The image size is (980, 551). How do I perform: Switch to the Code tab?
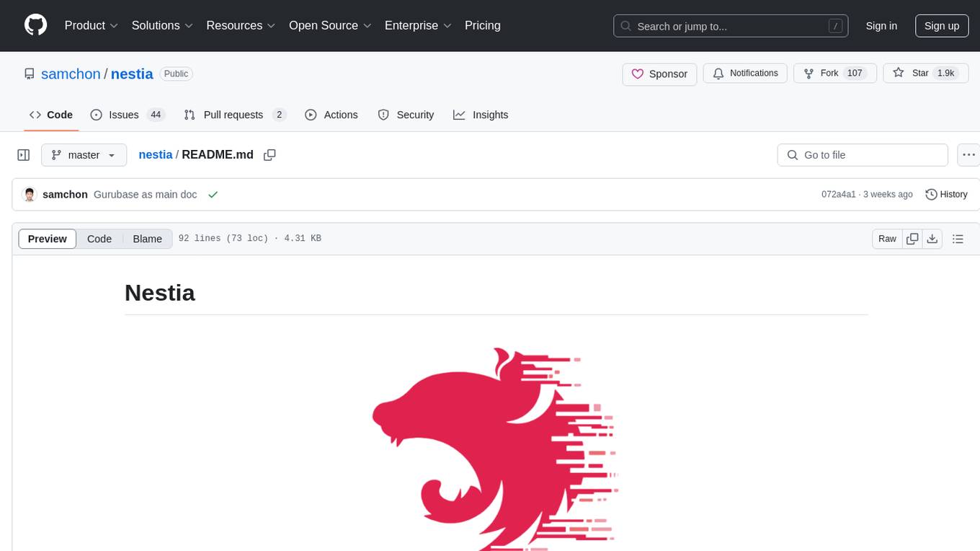(51, 115)
